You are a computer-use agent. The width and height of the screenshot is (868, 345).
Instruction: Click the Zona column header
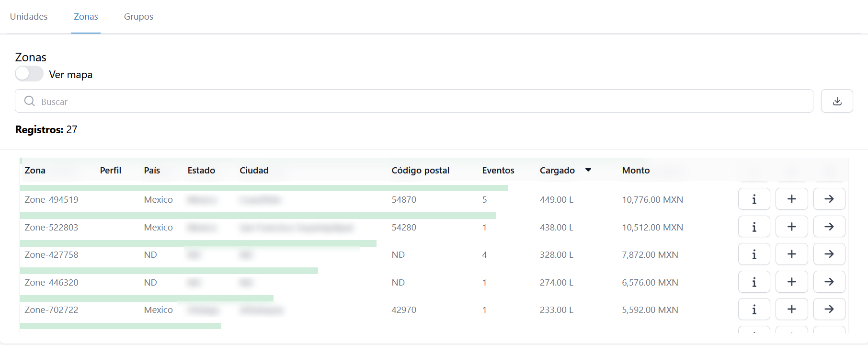pyautogui.click(x=35, y=170)
